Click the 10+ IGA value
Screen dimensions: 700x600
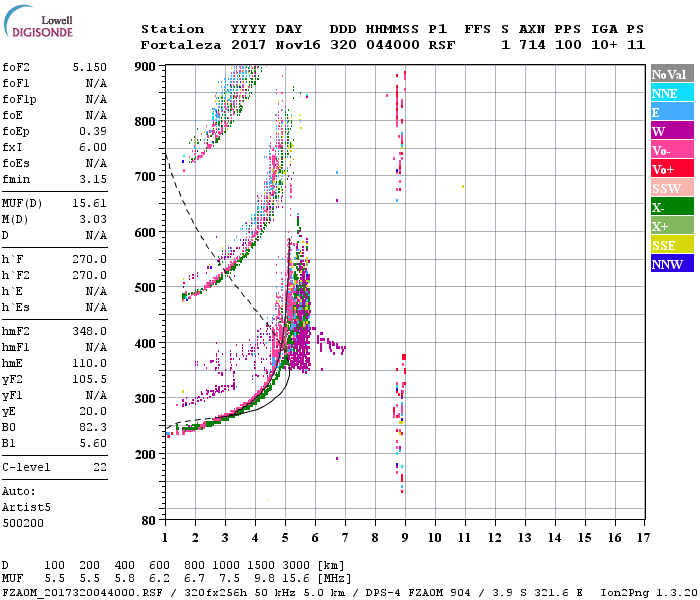tap(604, 45)
